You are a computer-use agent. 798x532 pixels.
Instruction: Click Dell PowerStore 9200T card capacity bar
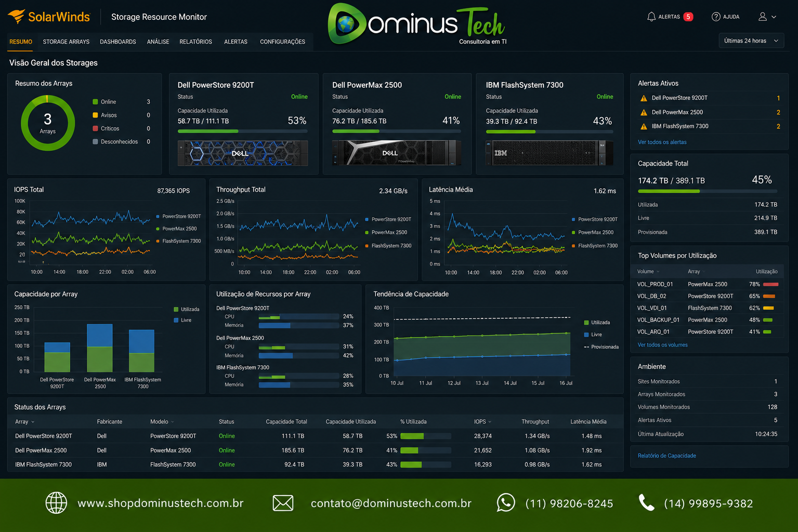coord(243,131)
